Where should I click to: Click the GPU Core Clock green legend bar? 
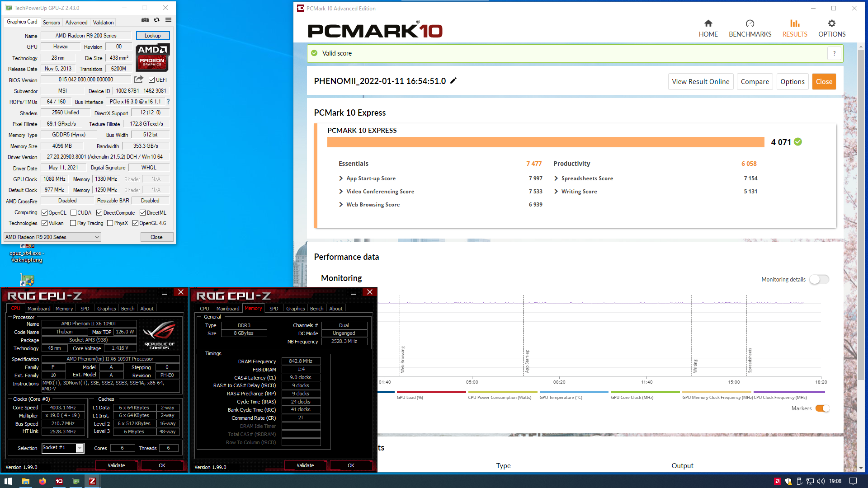(645, 392)
